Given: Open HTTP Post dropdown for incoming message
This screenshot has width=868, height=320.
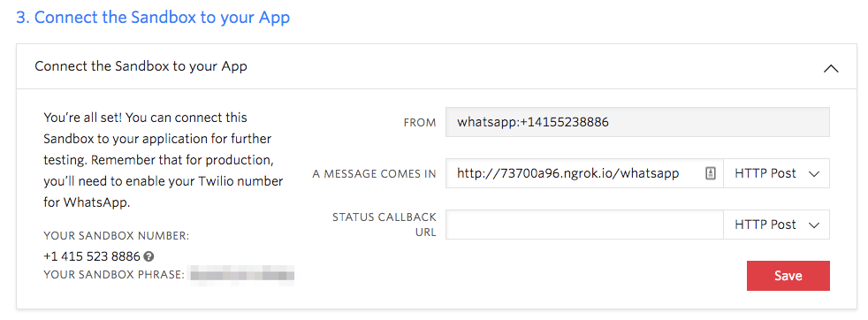Looking at the screenshot, I should coord(776,173).
